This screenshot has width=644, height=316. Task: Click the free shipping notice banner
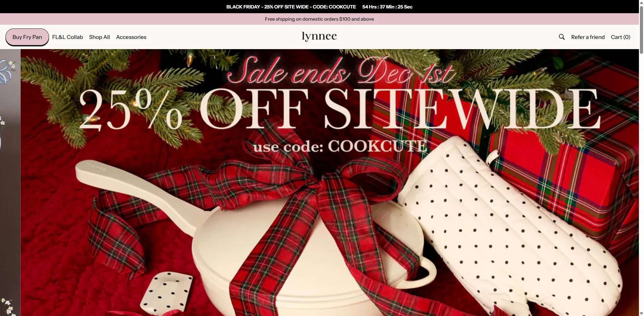tap(319, 19)
